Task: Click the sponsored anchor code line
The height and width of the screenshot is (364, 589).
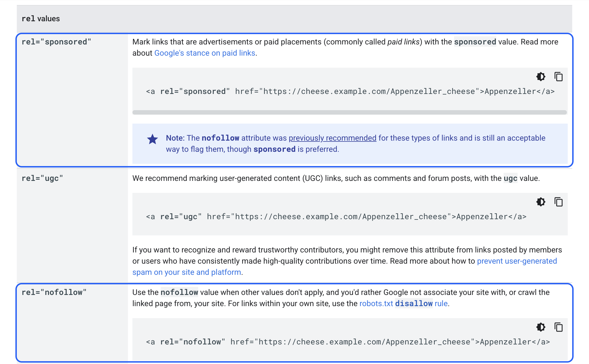Action: click(350, 91)
